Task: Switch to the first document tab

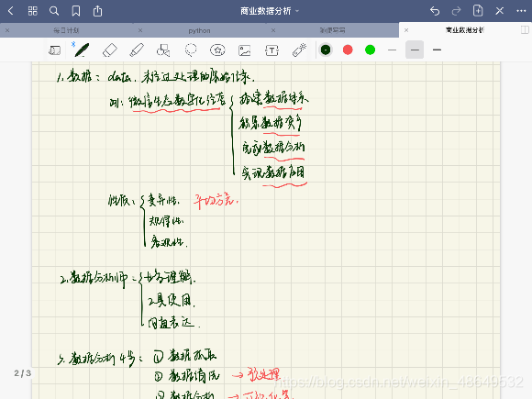Action: 66,30
